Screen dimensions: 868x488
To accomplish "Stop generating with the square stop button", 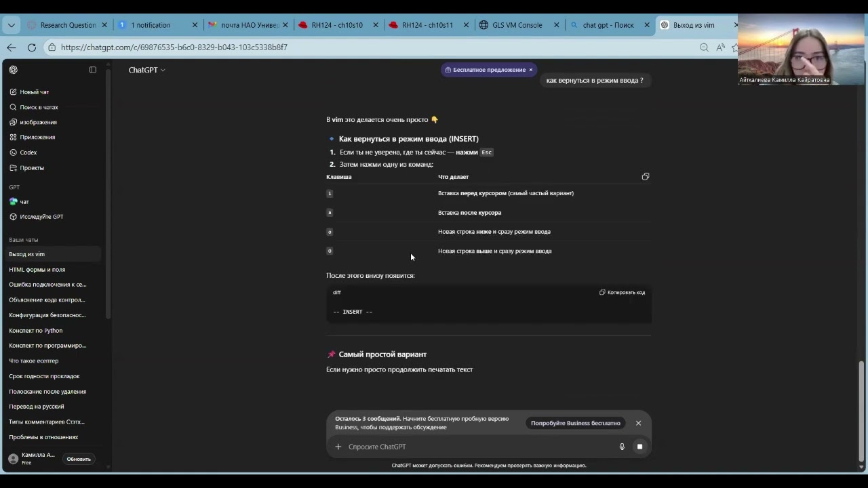I will click(x=639, y=447).
